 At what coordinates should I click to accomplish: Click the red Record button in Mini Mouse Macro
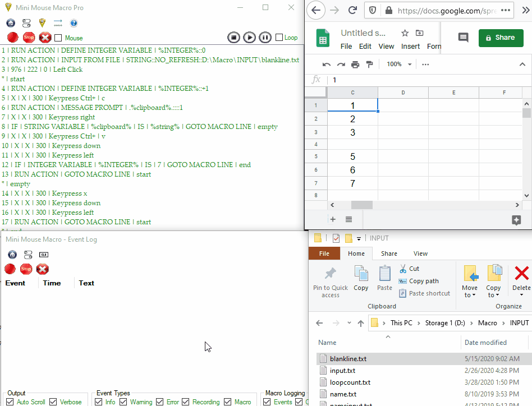[x=12, y=38]
